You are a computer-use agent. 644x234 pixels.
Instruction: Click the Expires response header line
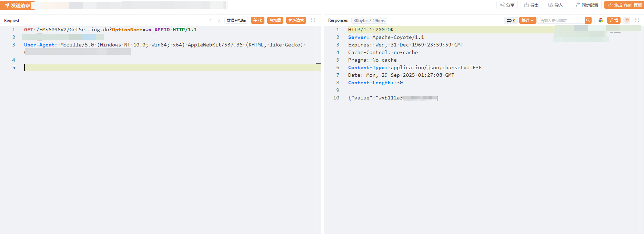[406, 45]
